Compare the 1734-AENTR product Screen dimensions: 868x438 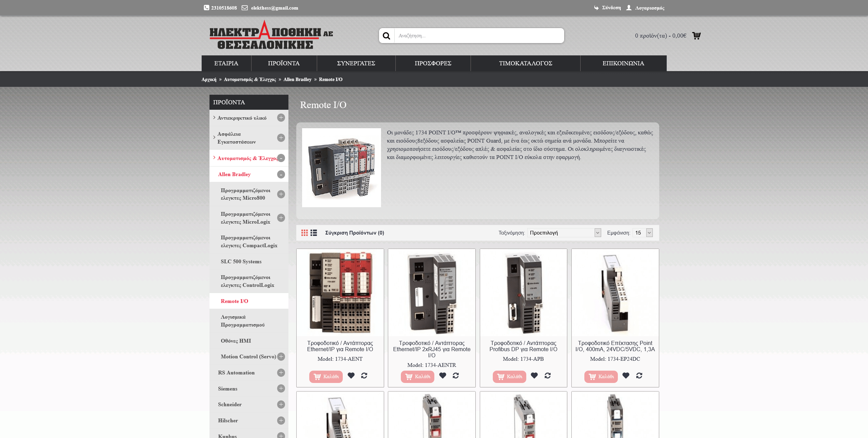click(x=456, y=375)
